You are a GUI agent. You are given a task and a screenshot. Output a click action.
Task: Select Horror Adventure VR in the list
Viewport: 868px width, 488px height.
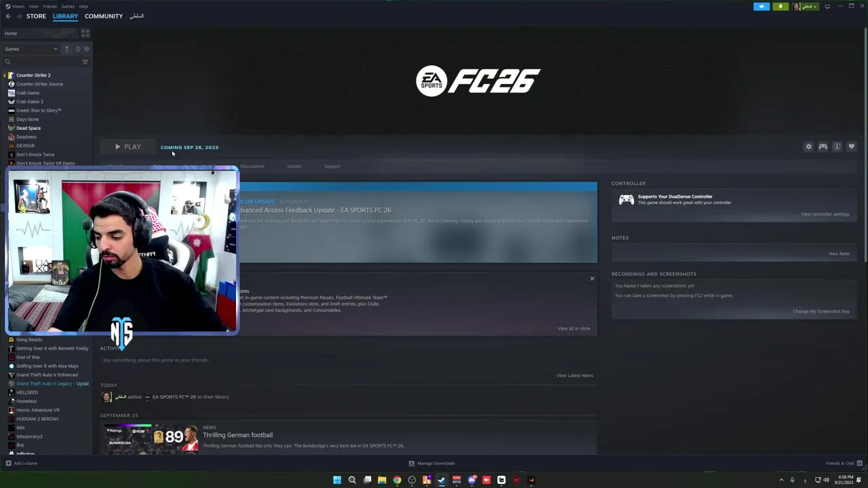[38, 410]
